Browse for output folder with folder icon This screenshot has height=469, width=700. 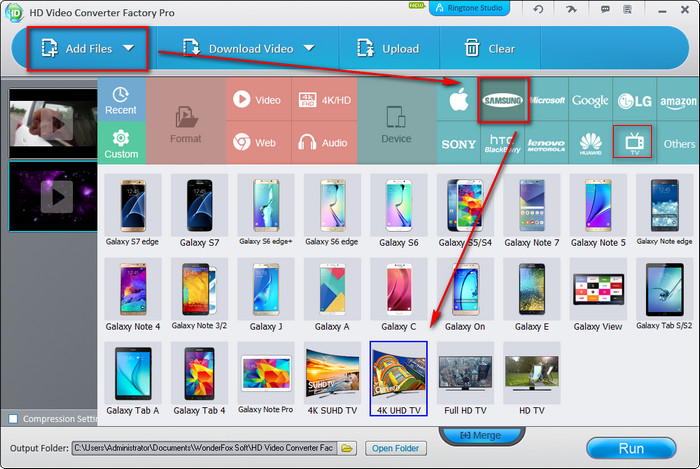coord(347,448)
